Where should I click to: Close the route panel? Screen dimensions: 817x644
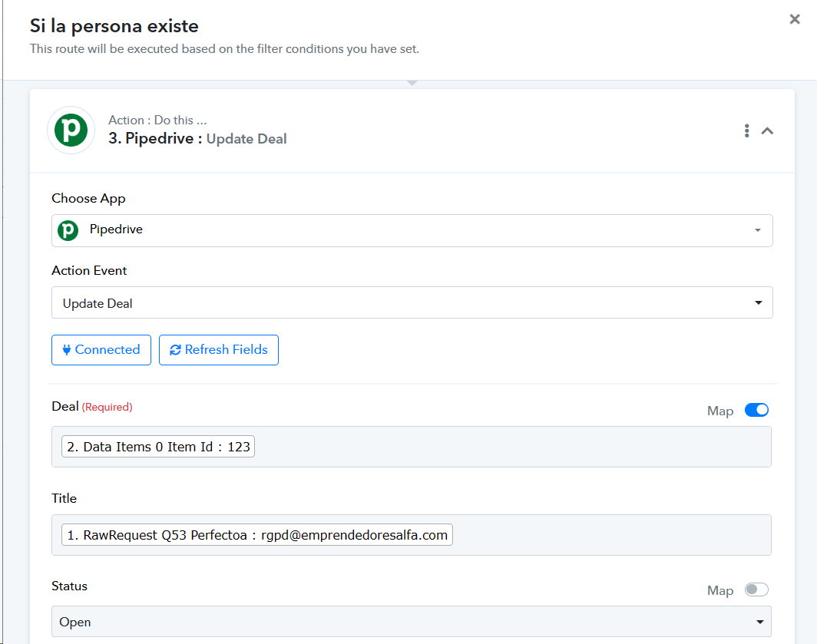(794, 19)
